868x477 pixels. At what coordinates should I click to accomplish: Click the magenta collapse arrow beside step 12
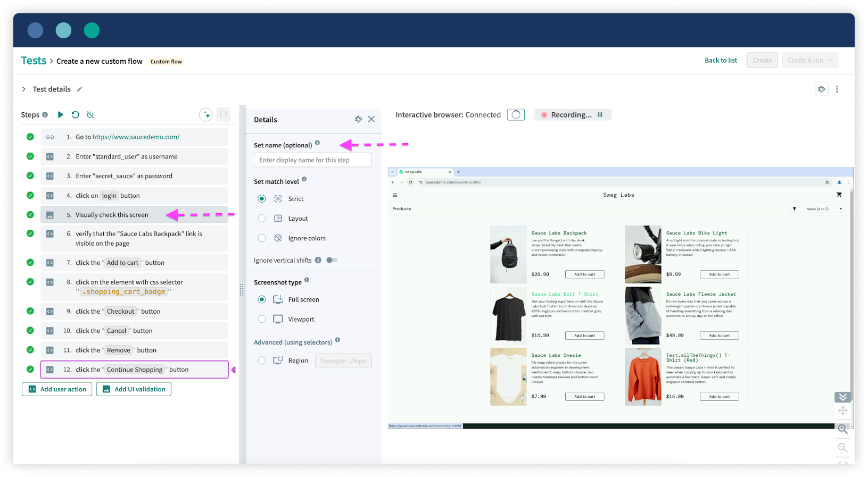[x=233, y=370]
